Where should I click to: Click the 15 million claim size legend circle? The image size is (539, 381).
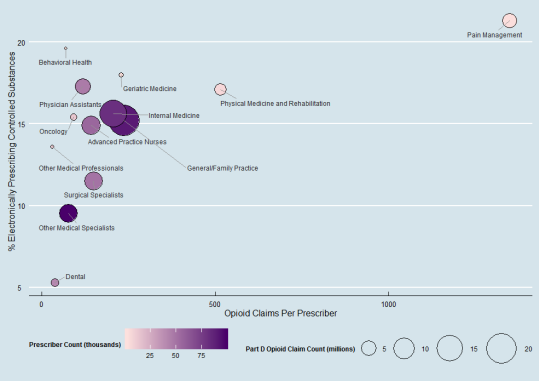pyautogui.click(x=450, y=348)
